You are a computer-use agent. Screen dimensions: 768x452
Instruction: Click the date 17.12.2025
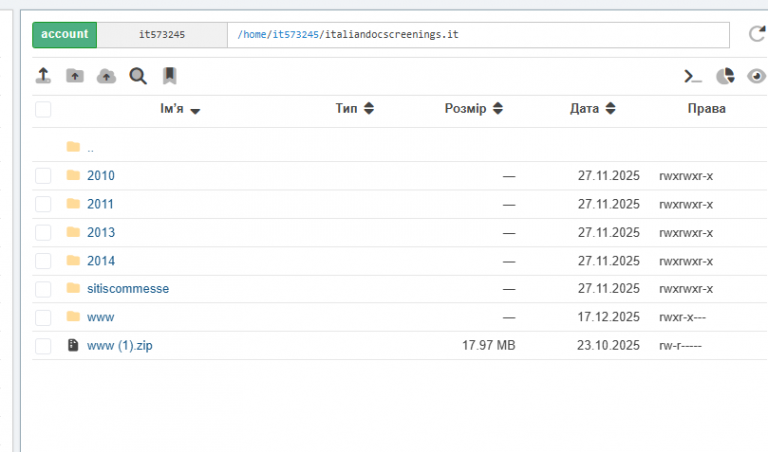click(x=608, y=317)
